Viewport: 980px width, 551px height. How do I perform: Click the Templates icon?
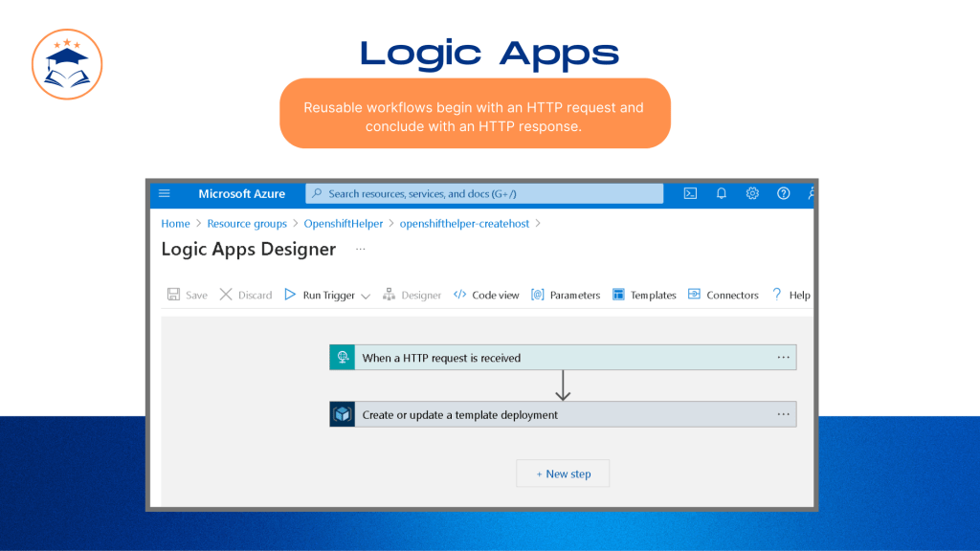coord(618,295)
